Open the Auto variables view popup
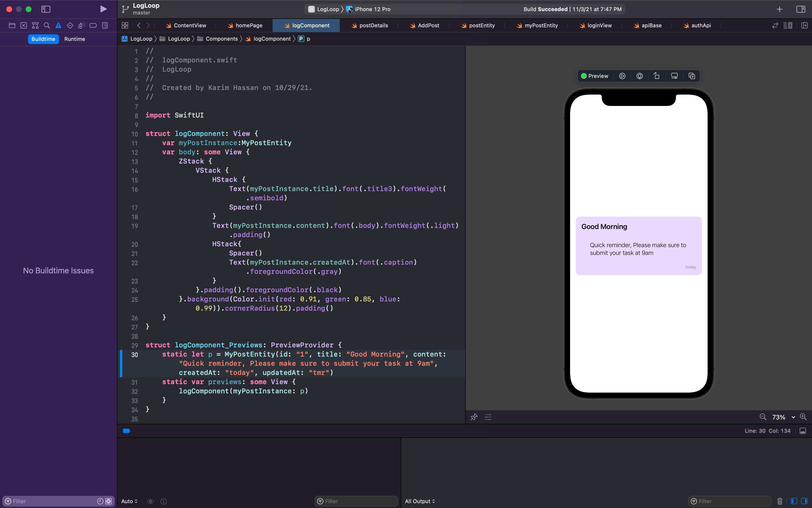Viewport: 812px width, 508px height. point(130,501)
